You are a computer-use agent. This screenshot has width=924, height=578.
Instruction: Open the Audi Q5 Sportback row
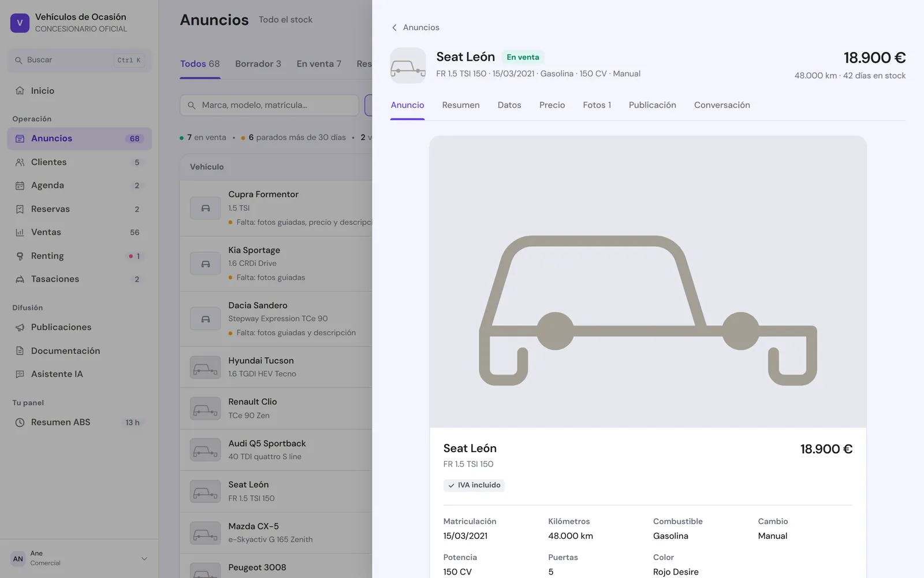point(276,450)
